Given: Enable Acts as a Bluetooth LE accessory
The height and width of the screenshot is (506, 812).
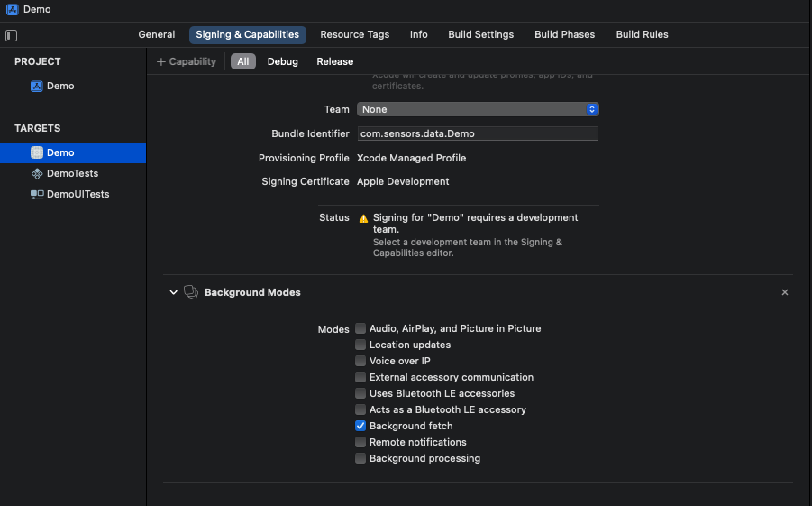Looking at the screenshot, I should (x=360, y=409).
